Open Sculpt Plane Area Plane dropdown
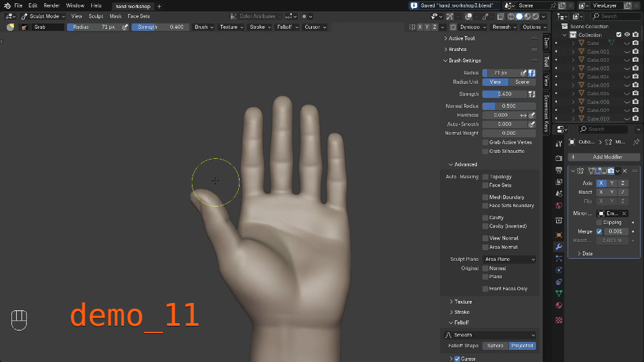This screenshot has width=644, height=362. pyautogui.click(x=509, y=259)
